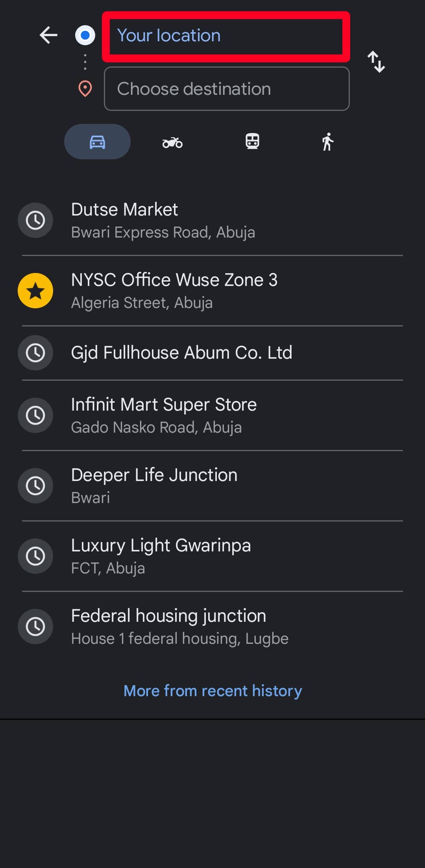Select the motorcycle travel mode
425x868 pixels.
172,142
